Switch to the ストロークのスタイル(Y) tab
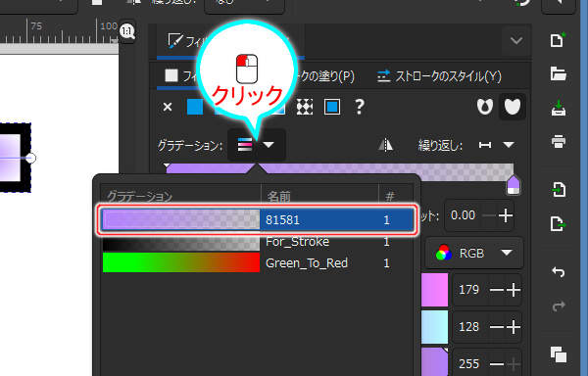The image size is (588, 376). [x=439, y=76]
